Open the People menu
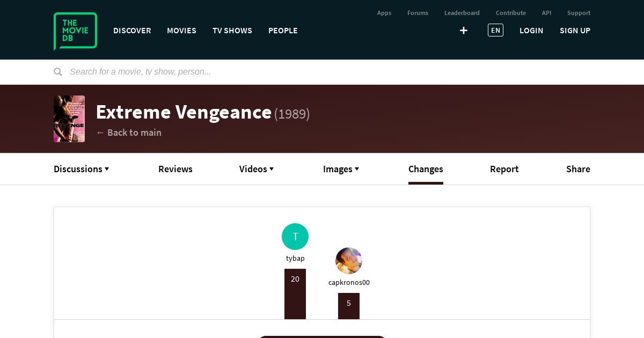Viewport: 644px width, 338px height. click(283, 31)
